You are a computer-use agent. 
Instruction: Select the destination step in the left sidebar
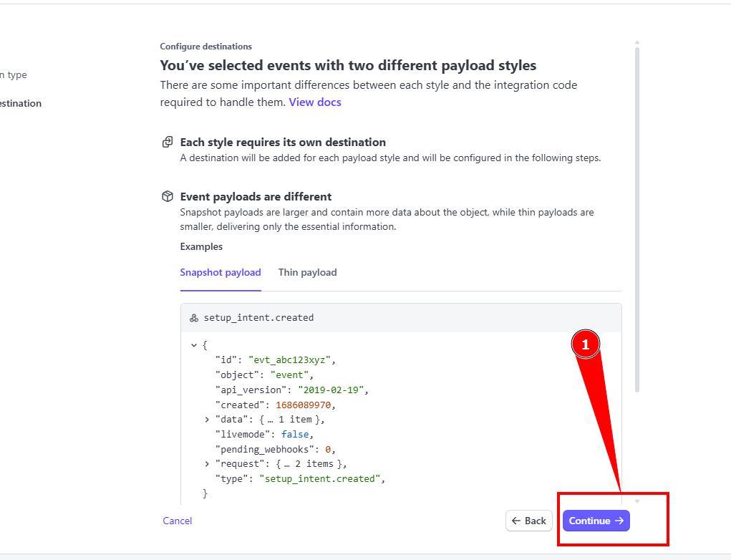pyautogui.click(x=20, y=103)
